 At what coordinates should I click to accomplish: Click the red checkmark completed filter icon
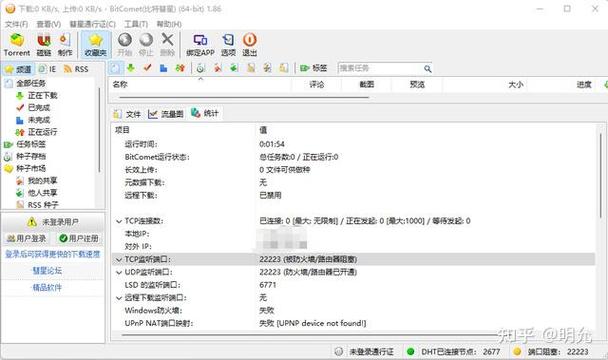[147, 68]
